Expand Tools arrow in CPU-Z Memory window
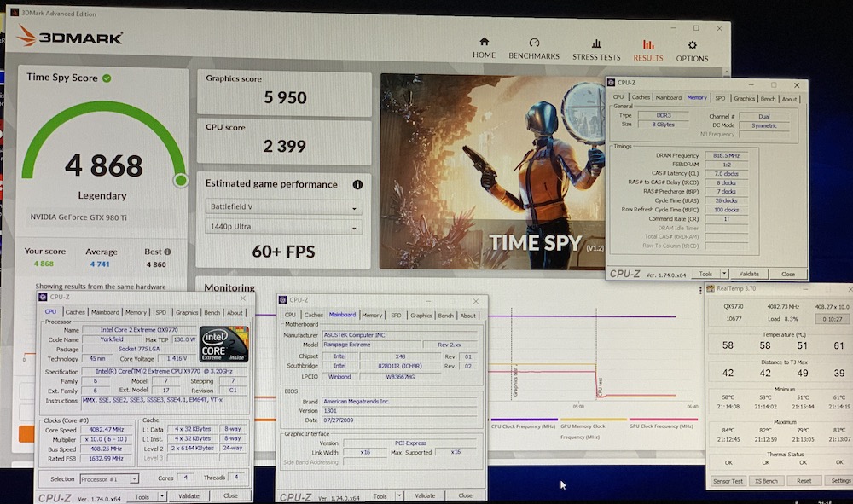The image size is (853, 504). [724, 274]
